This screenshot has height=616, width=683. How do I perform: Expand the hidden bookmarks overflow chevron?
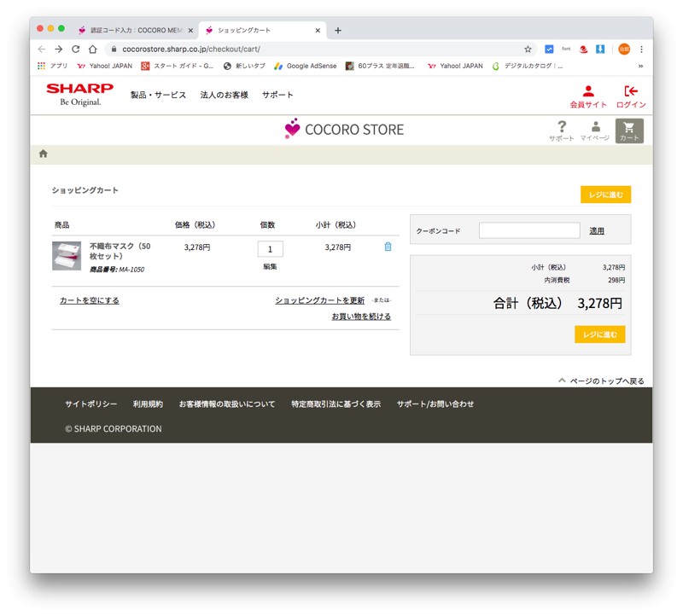tap(640, 66)
